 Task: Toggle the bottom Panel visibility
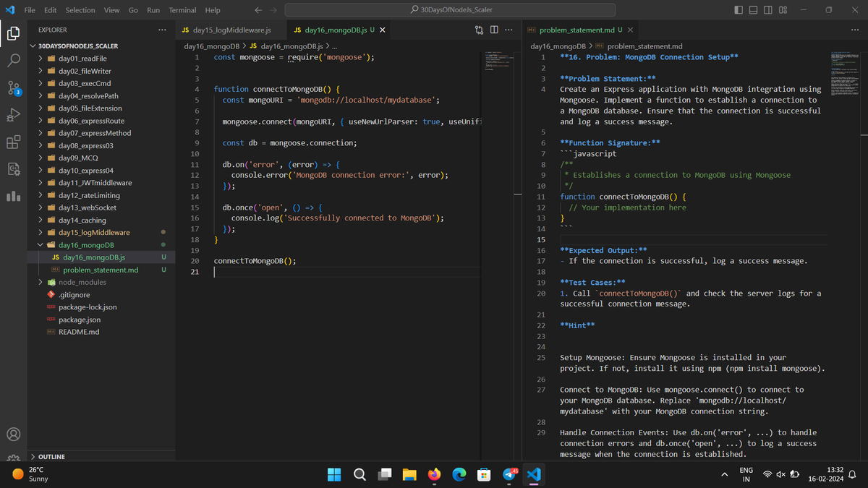click(754, 10)
